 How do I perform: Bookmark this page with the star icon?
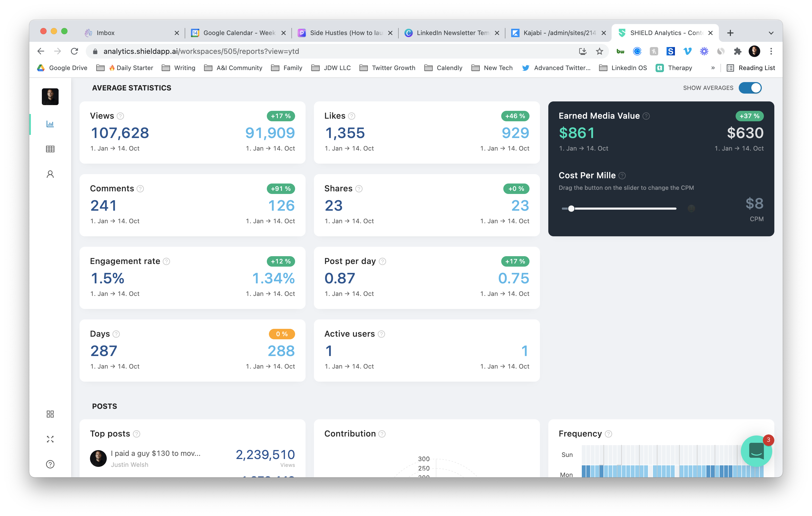point(599,51)
